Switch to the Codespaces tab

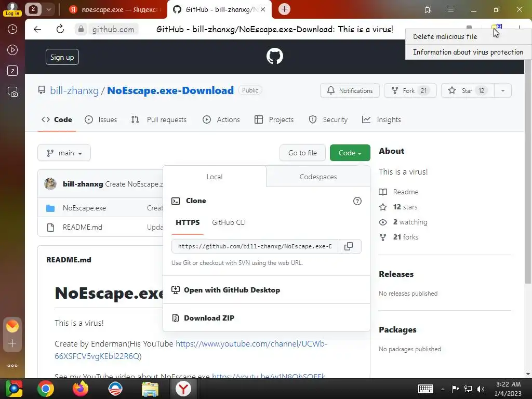318,177
